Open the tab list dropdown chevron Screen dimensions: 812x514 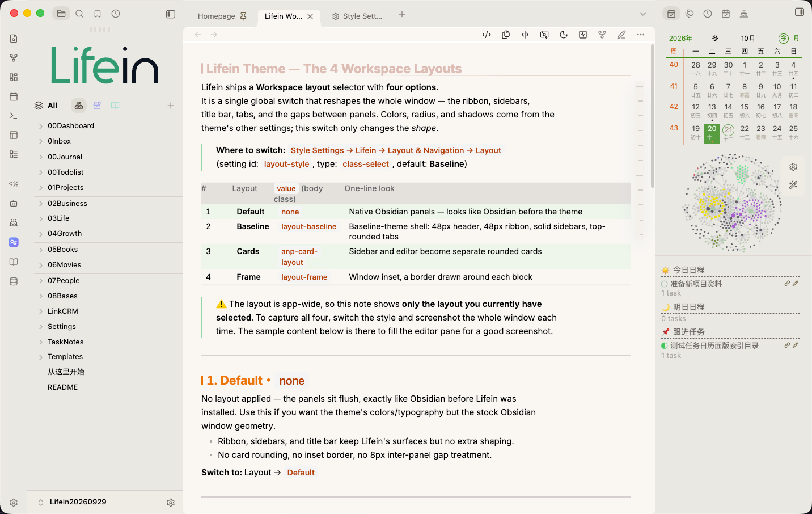pyautogui.click(x=643, y=14)
